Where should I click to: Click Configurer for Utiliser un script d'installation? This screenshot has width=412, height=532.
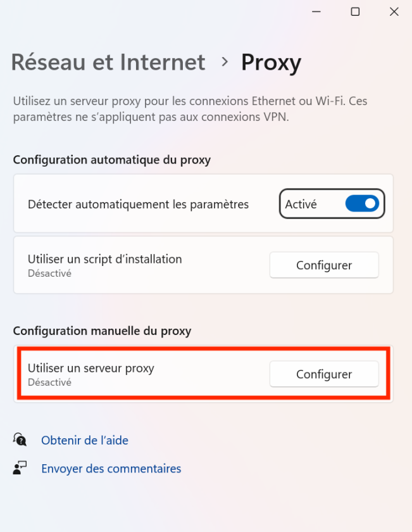(324, 265)
